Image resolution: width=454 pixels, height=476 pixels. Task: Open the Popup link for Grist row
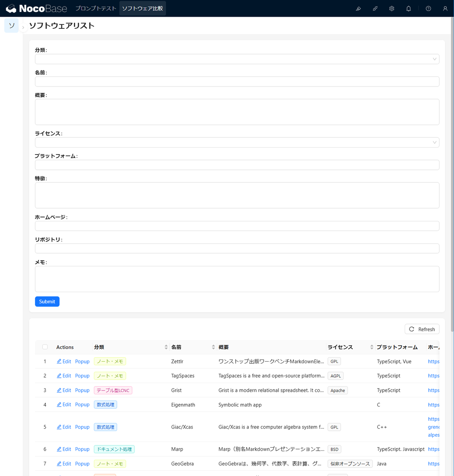coord(82,390)
